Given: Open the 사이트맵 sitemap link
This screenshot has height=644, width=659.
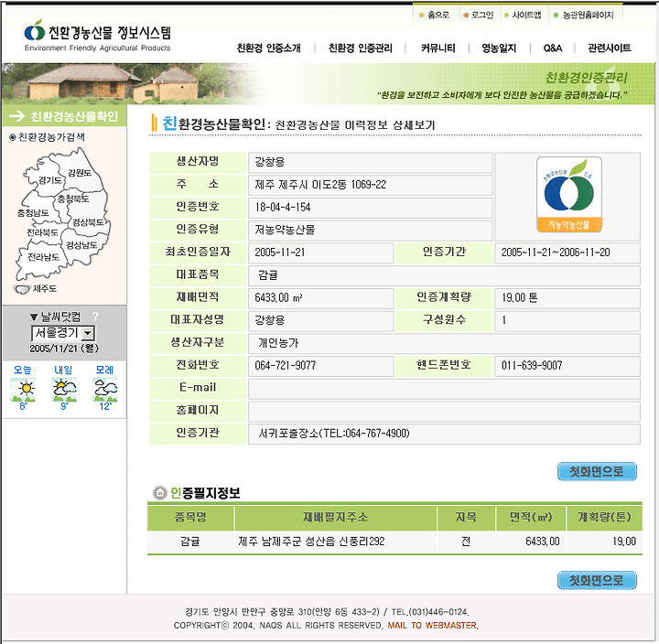Looking at the screenshot, I should pos(526,16).
